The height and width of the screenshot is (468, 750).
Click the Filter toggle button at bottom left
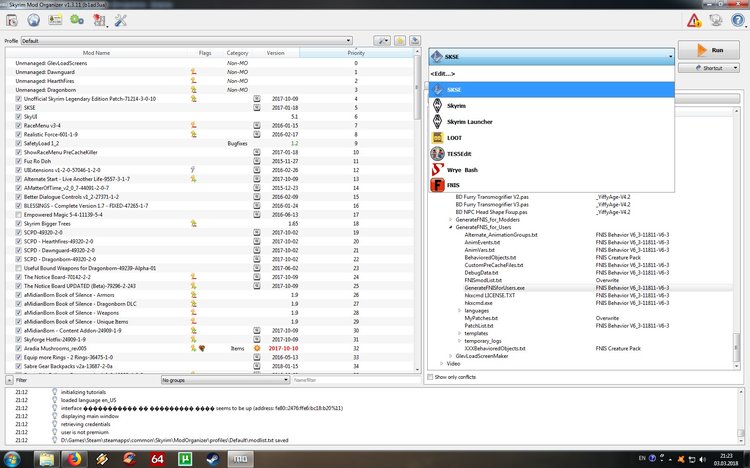pyautogui.click(x=10, y=380)
